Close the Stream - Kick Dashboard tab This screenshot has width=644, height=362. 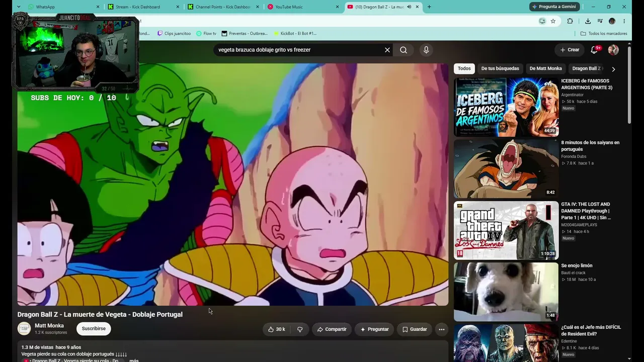click(x=178, y=7)
